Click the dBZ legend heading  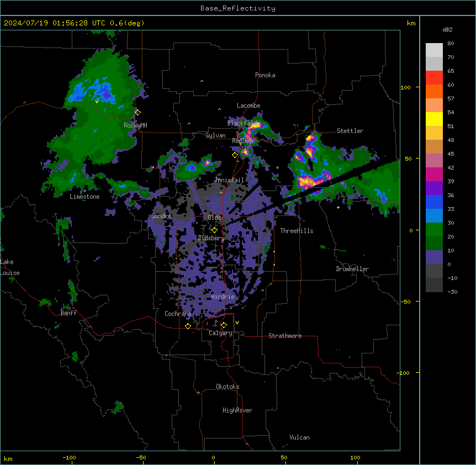tap(447, 29)
